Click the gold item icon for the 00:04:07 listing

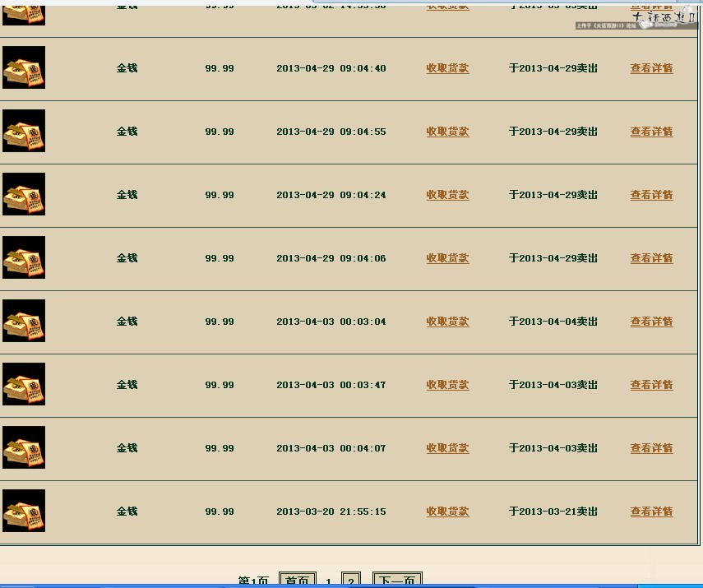[24, 447]
